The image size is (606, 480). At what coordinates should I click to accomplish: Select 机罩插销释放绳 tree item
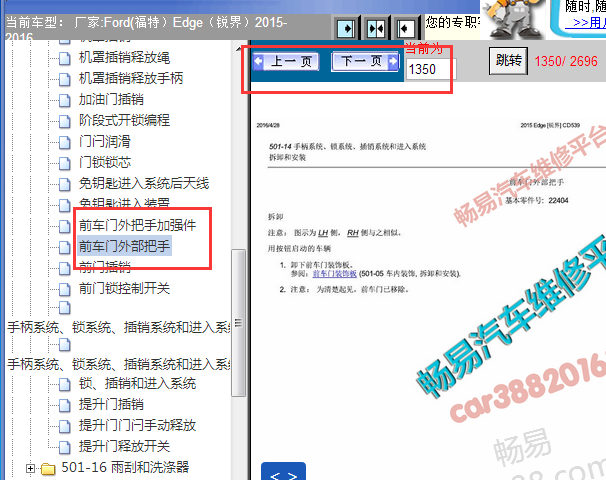click(x=124, y=58)
